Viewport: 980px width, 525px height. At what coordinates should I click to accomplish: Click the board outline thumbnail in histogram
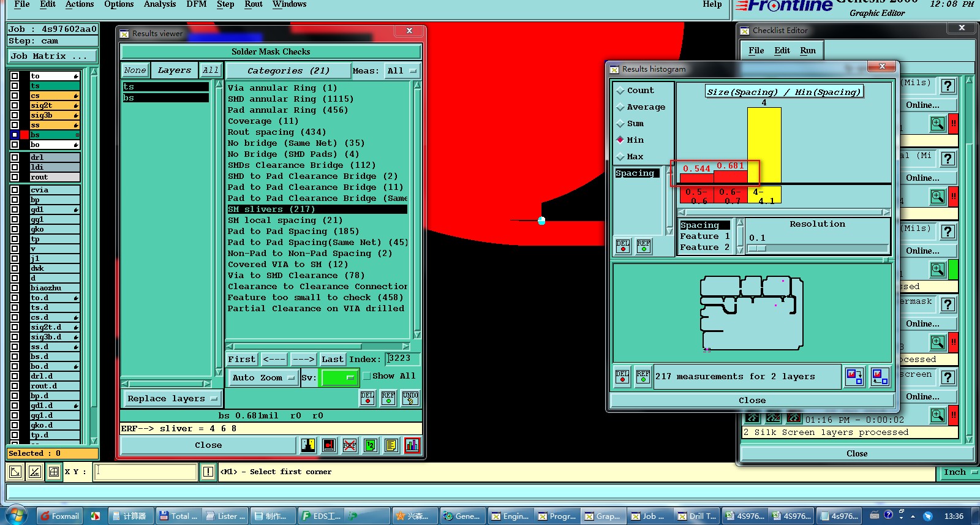point(752,313)
